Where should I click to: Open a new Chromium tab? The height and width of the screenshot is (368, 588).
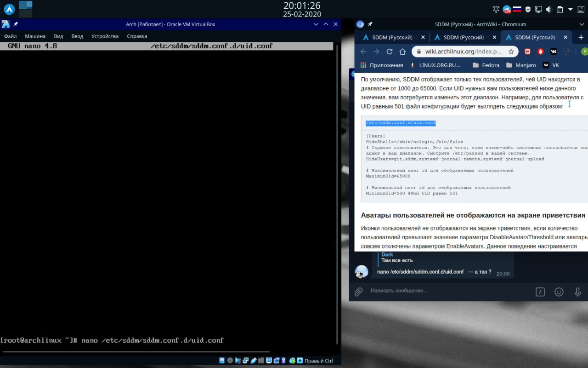[x=581, y=37]
